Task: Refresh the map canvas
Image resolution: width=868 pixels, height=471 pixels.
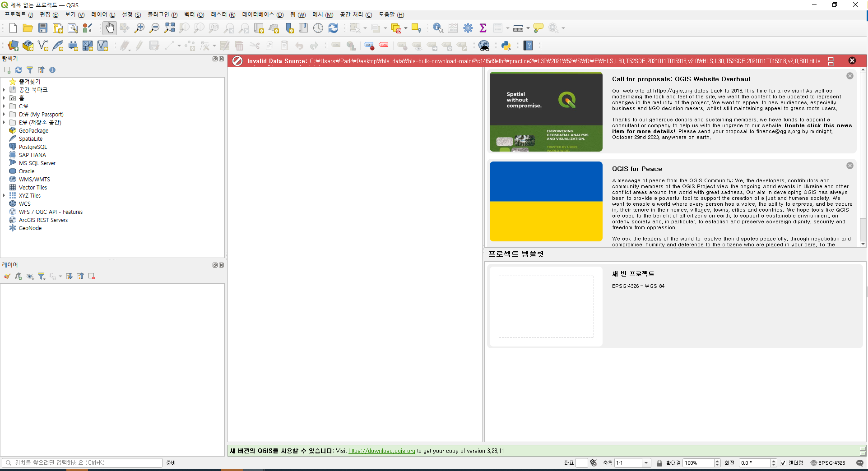Action: [x=333, y=28]
